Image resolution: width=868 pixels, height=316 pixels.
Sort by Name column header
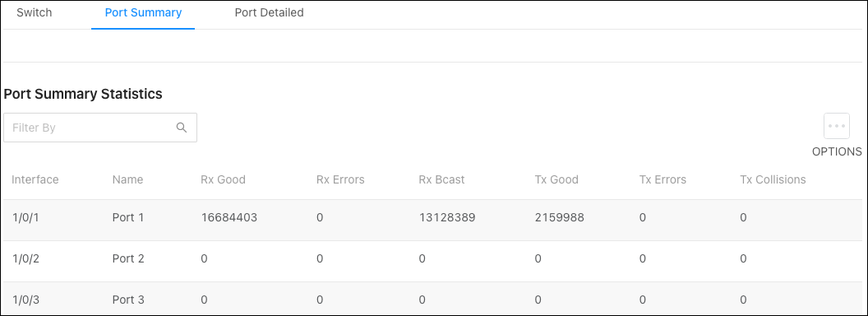click(x=128, y=179)
